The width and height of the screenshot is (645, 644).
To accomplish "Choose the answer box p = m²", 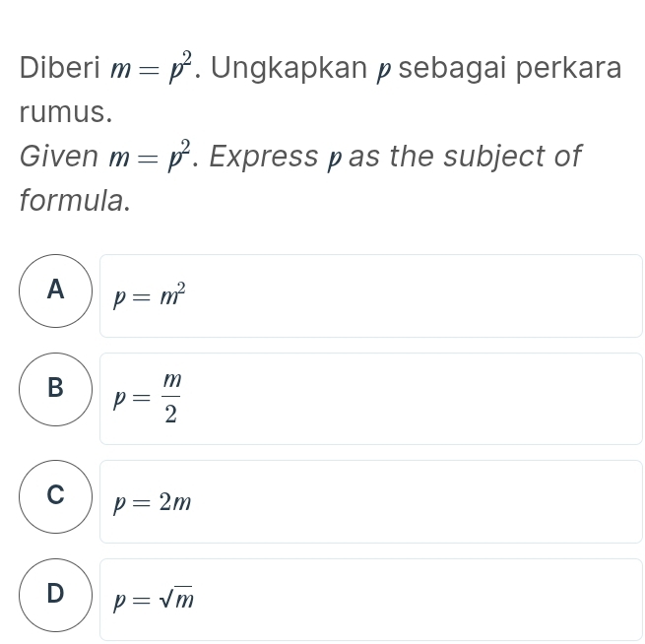I will pyautogui.click(x=370, y=295).
